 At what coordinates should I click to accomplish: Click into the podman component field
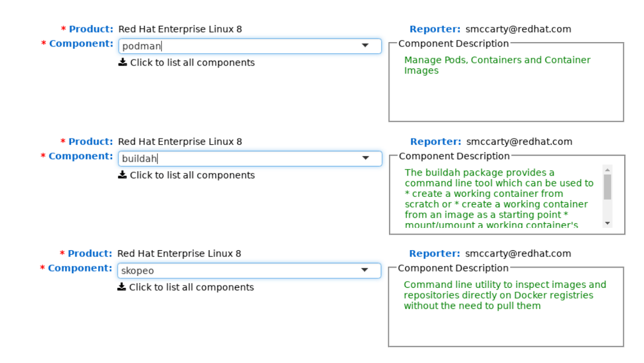235,47
